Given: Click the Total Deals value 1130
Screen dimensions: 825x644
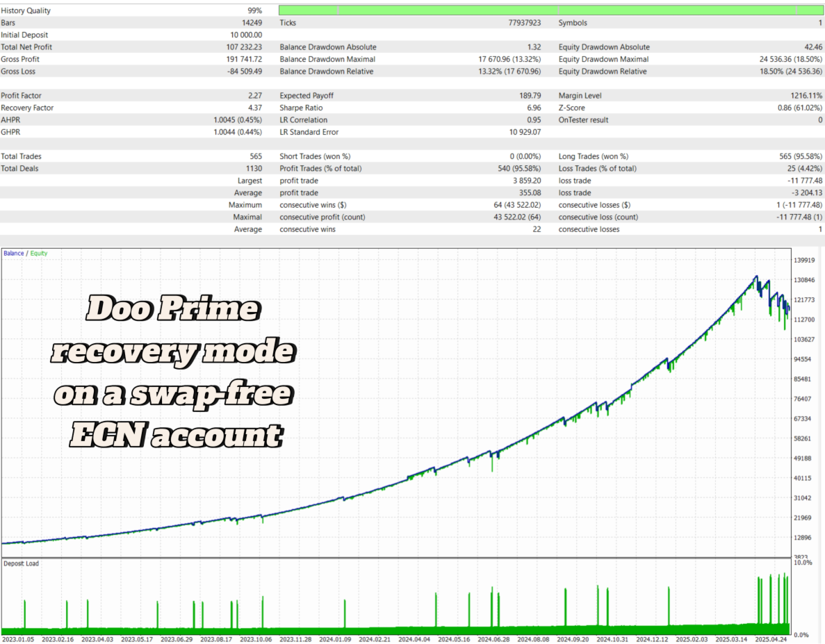Looking at the screenshot, I should [254, 167].
